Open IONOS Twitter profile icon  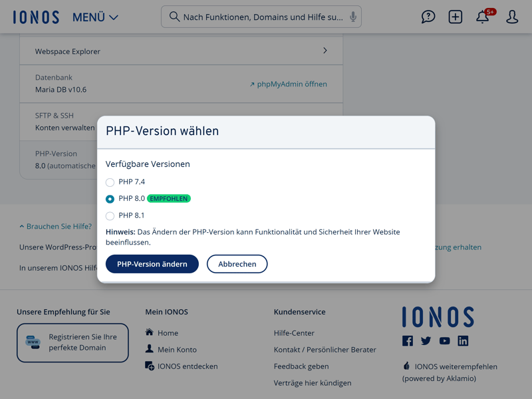[x=426, y=340]
